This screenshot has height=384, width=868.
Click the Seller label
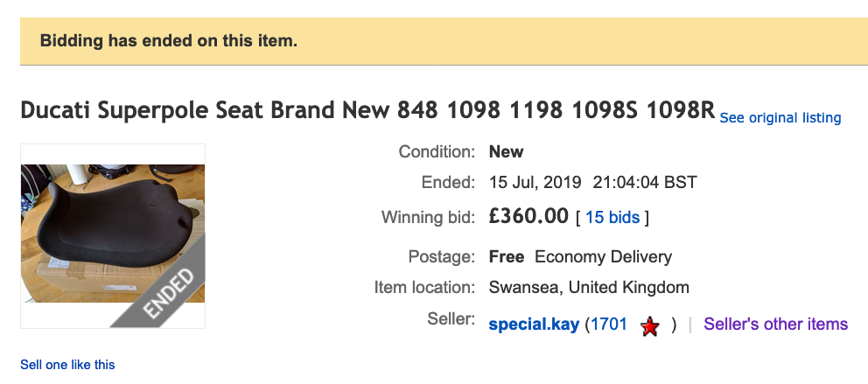452,319
